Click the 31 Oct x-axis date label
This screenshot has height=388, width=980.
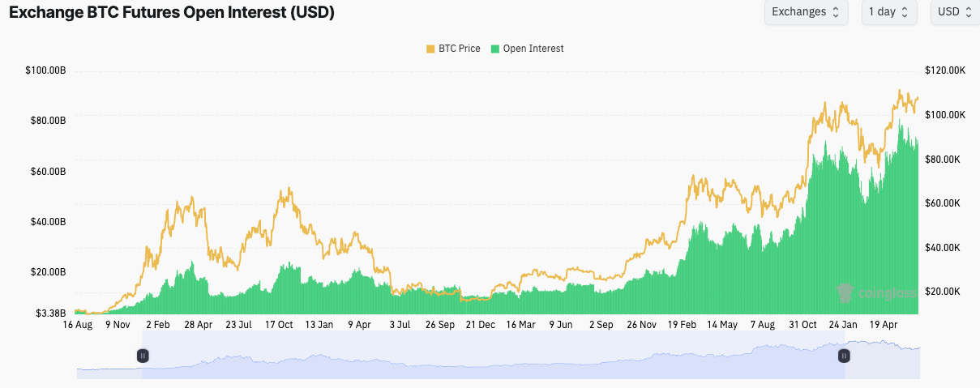click(x=802, y=325)
